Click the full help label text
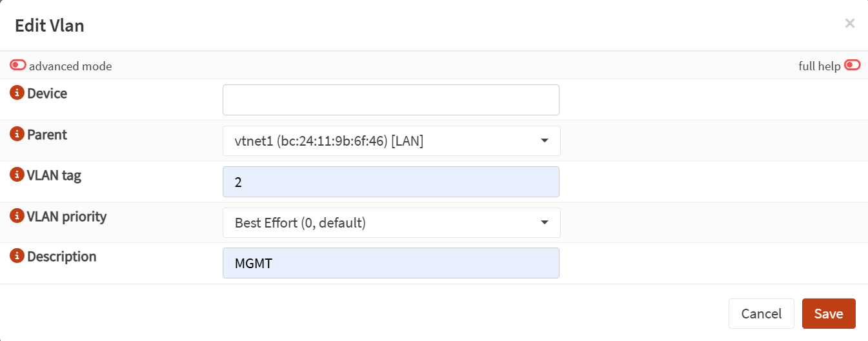The height and width of the screenshot is (341, 868). tap(819, 66)
